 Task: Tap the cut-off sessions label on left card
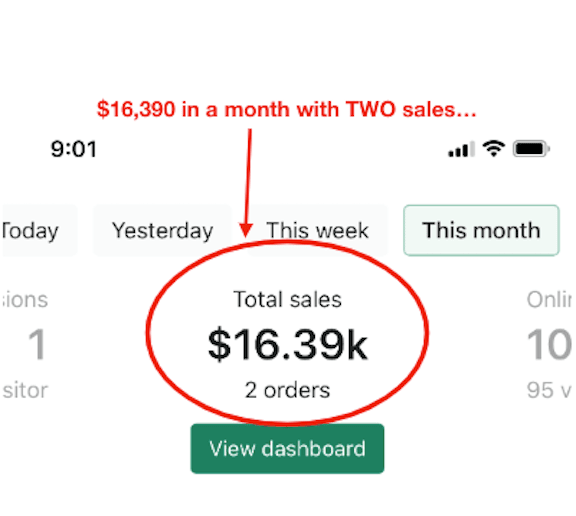tap(25, 299)
